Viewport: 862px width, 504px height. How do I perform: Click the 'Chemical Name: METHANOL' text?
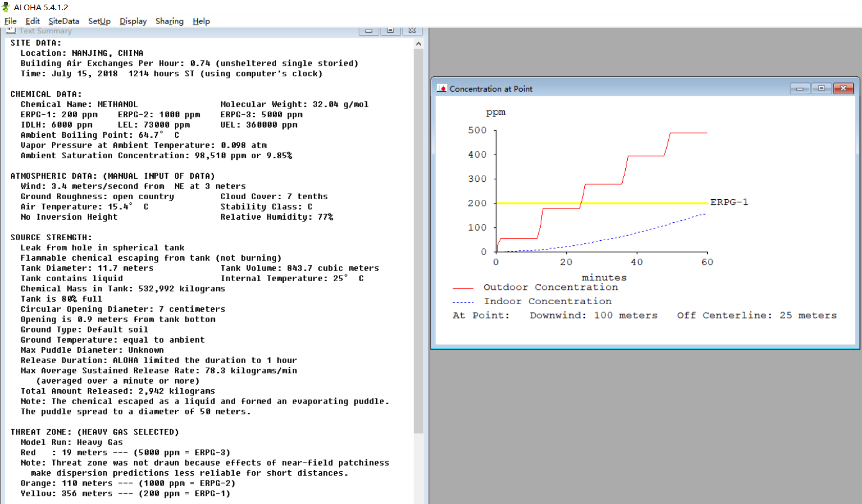coord(79,104)
